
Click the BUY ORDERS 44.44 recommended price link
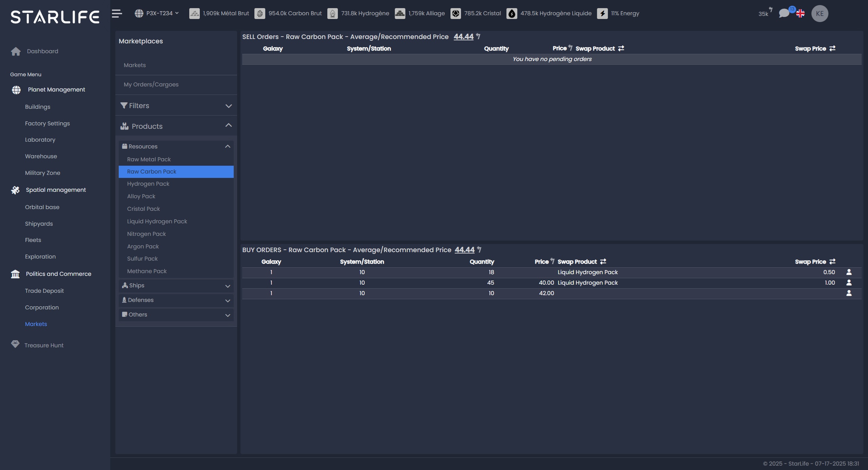tap(464, 250)
